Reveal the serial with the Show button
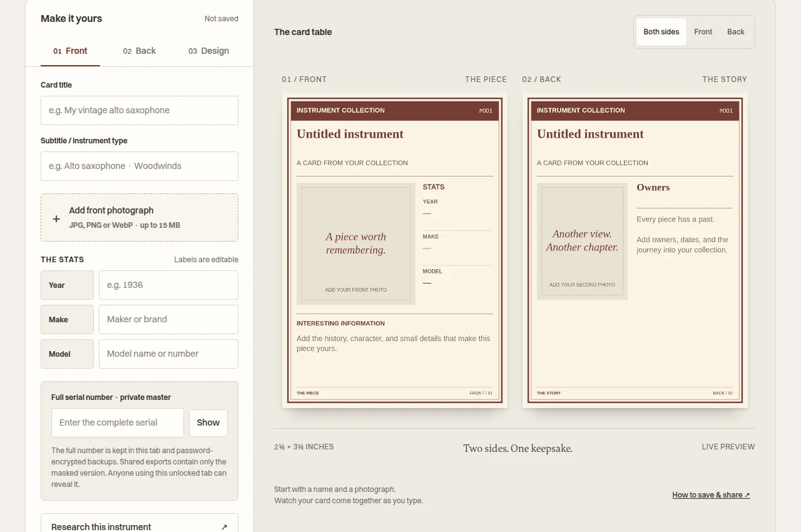The height and width of the screenshot is (532, 801). coord(208,422)
